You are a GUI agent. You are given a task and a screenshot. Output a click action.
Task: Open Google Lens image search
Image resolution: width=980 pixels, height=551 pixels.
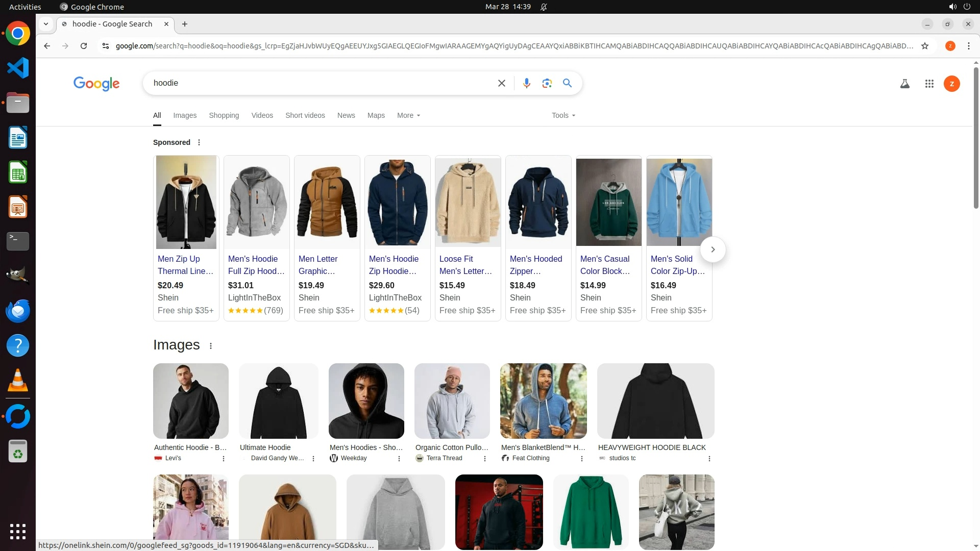547,83
